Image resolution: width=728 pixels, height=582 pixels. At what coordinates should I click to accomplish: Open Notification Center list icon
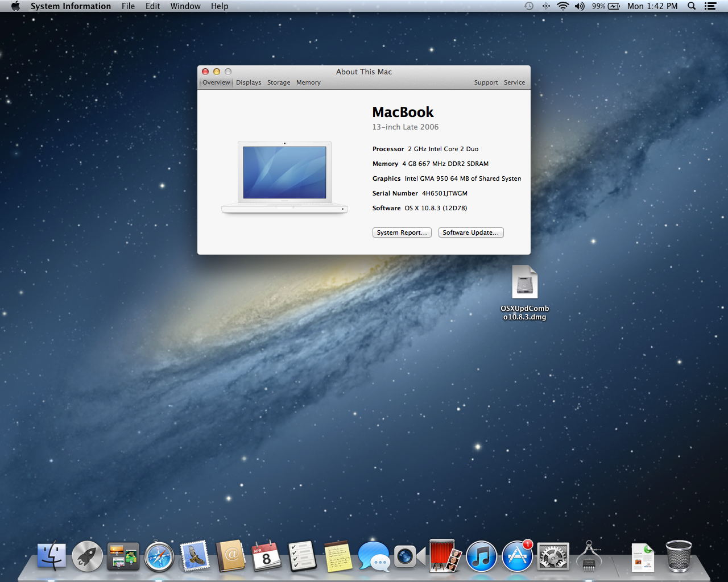[710, 6]
